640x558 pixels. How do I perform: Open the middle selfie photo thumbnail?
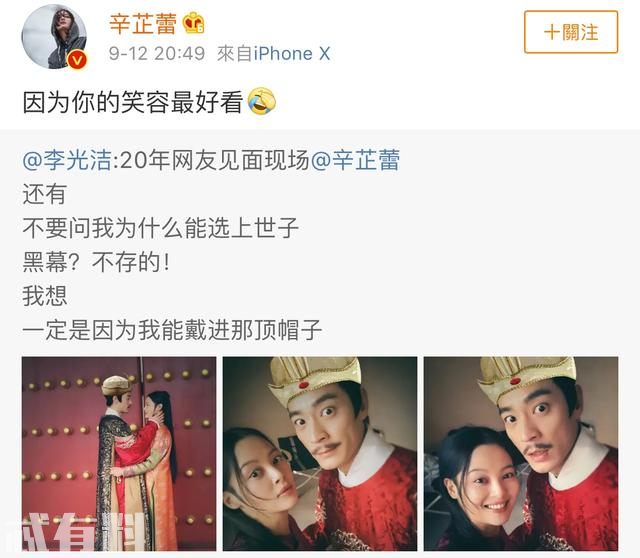320,454
